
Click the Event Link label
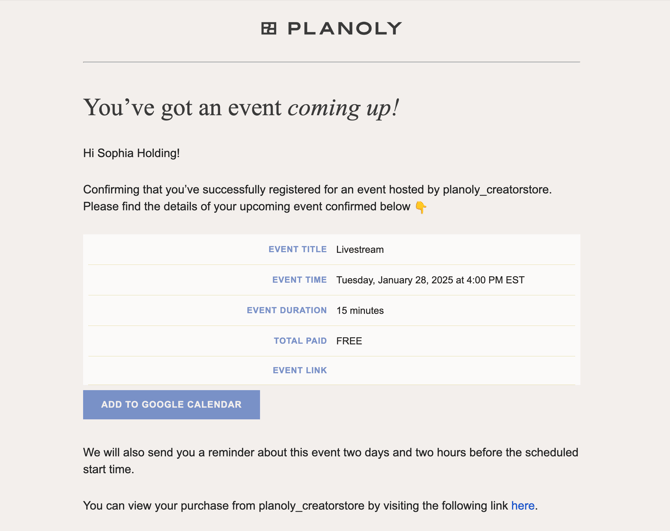coord(300,370)
